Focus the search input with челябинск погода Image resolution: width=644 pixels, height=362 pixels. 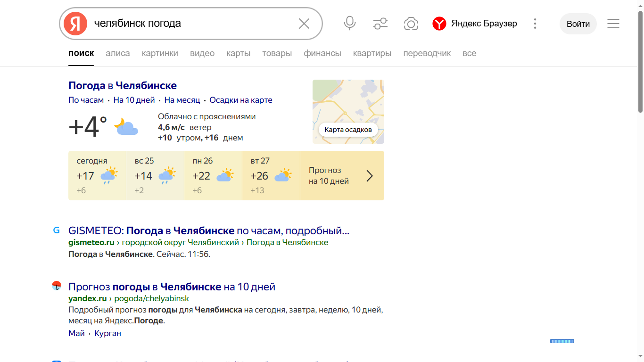191,23
